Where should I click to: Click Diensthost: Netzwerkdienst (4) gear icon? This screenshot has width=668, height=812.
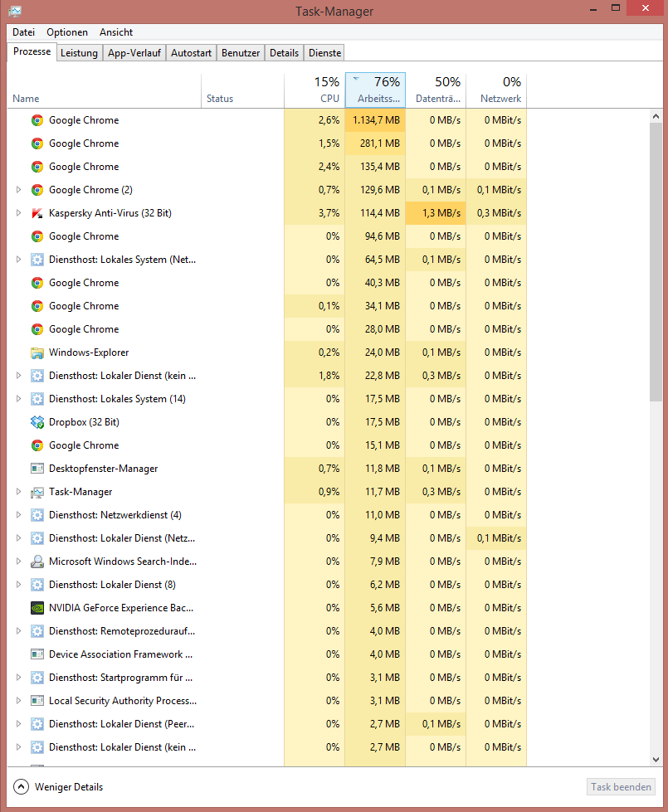click(37, 515)
